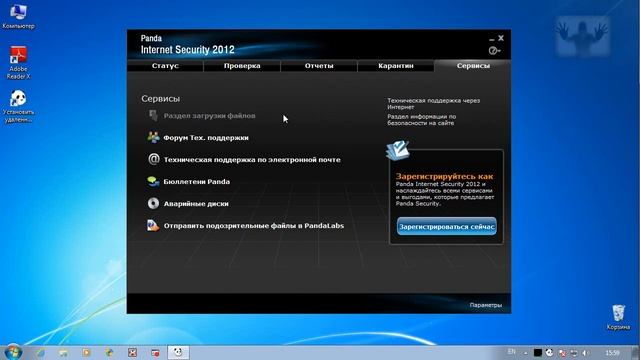The height and width of the screenshot is (360, 640).
Task: Switch to Panda window on taskbar
Action: 178,353
